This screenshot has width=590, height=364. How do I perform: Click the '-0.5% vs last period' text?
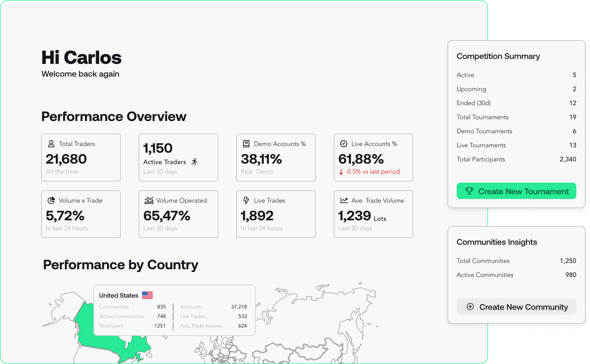[372, 172]
